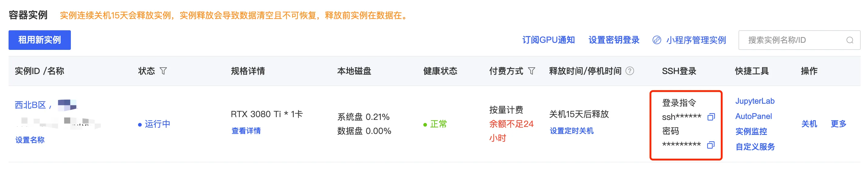Click the mini program icon
Viewport: 868px width, 189px height.
[656, 40]
